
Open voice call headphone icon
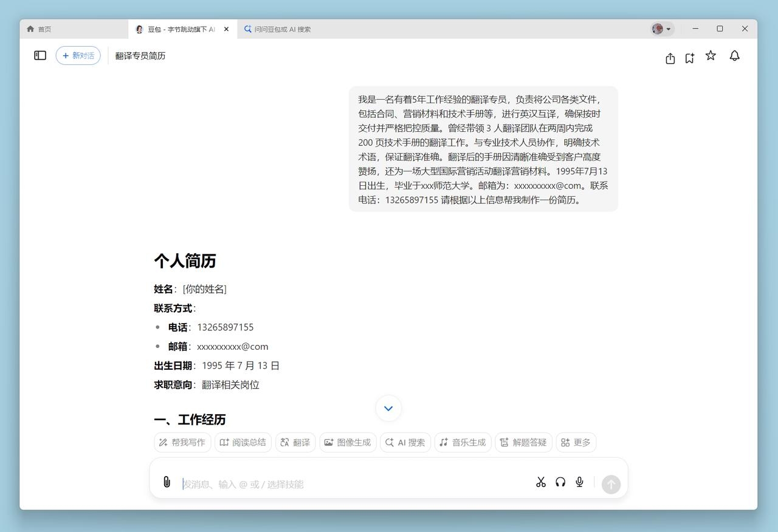560,482
